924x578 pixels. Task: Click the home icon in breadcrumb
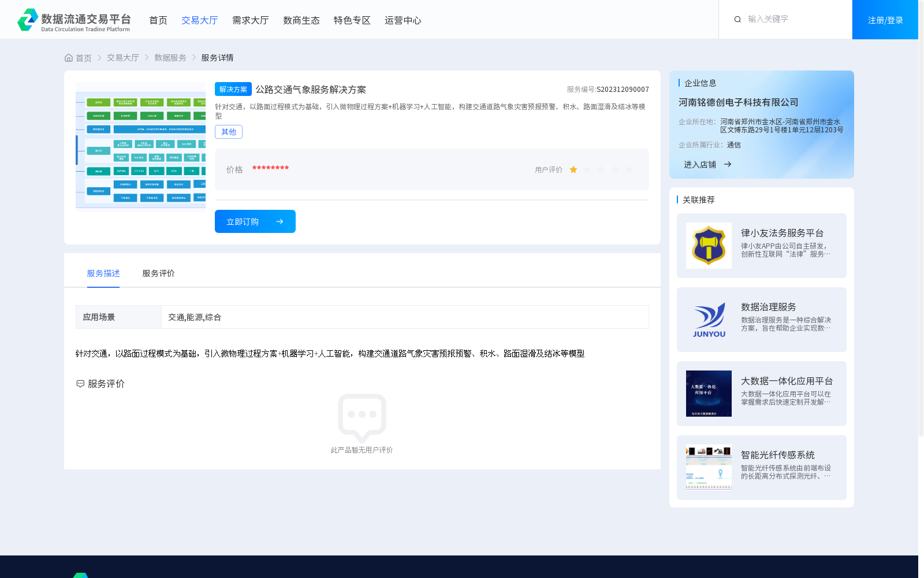click(x=69, y=58)
